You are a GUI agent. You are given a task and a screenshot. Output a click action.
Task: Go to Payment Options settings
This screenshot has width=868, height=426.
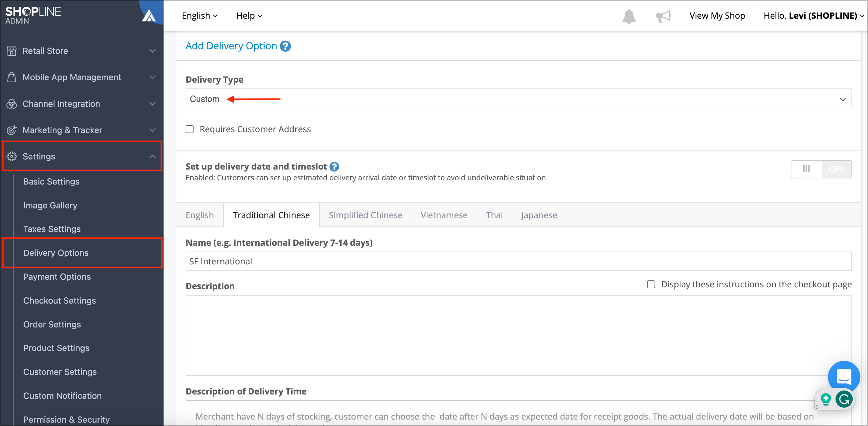[57, 276]
